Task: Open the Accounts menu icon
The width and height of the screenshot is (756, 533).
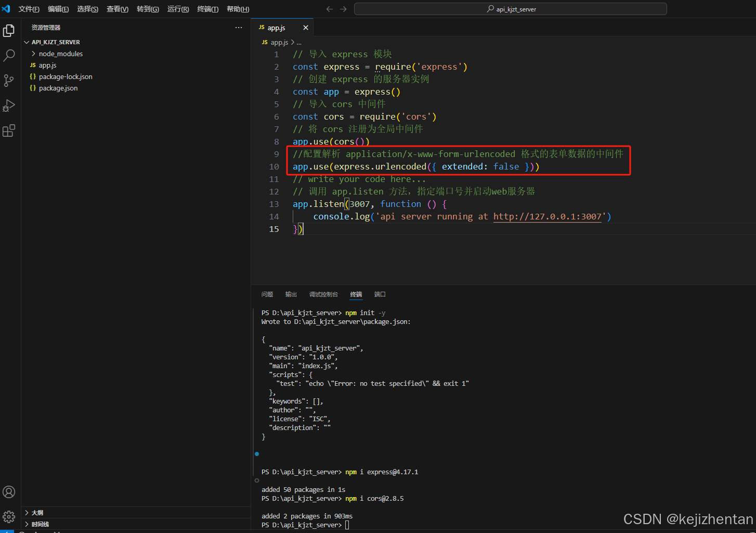Action: coord(9,492)
